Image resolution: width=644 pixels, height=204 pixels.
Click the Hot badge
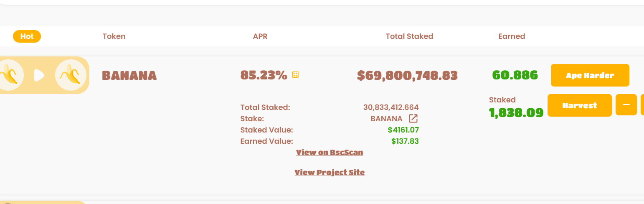[x=27, y=36]
